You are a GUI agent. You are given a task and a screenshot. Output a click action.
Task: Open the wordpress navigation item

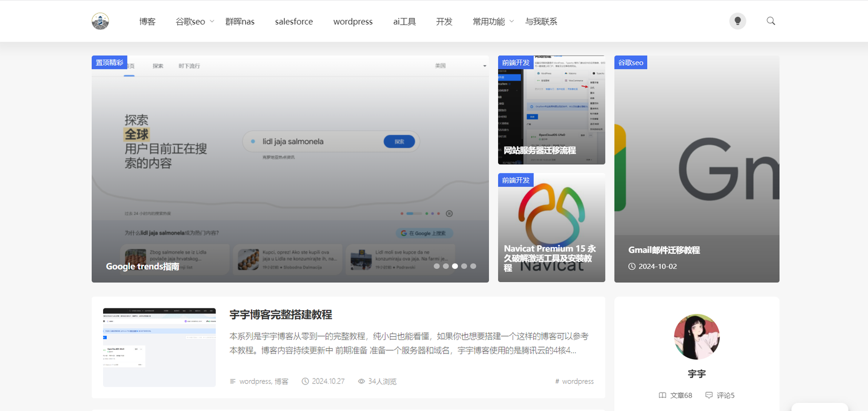(353, 22)
